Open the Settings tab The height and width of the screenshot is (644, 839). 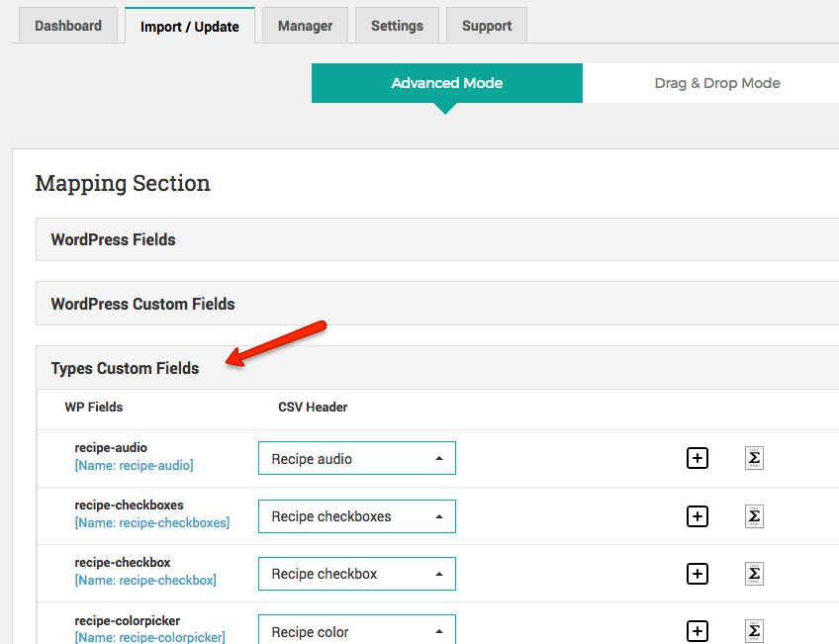tap(397, 25)
